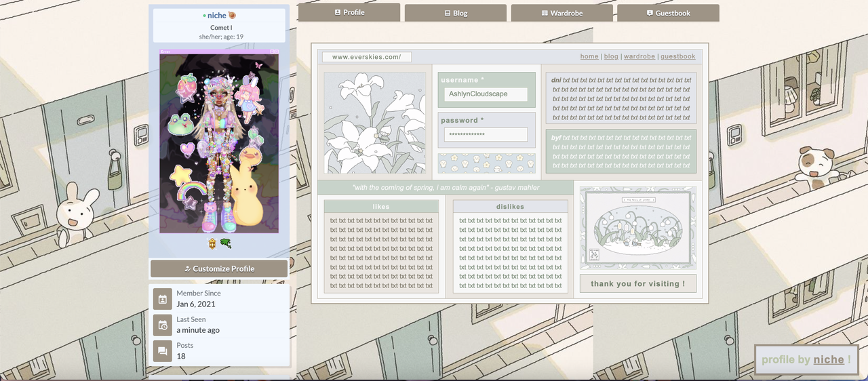Click the www.everskies.com/ address box
This screenshot has width=868, height=381.
367,57
